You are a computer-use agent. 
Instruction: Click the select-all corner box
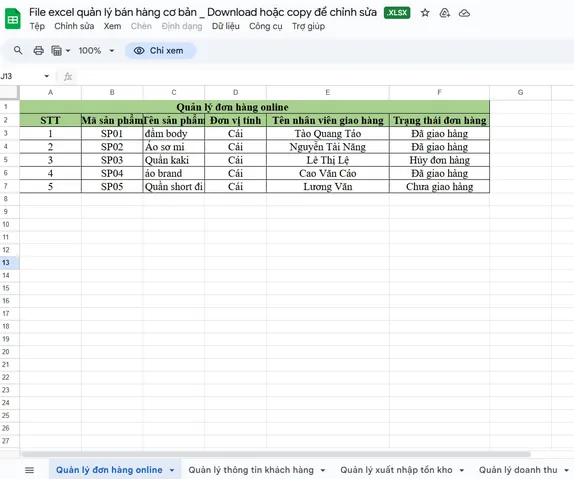tap(10, 93)
